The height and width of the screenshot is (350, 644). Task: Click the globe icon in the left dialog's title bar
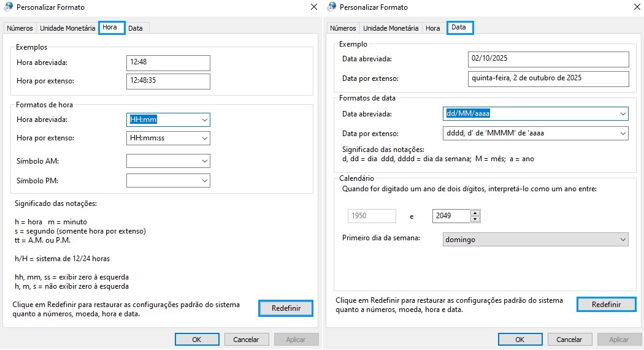pos(8,7)
